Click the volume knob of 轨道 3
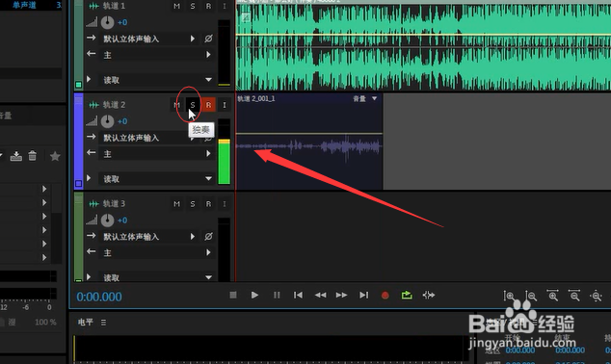The height and width of the screenshot is (364, 611). point(108,221)
